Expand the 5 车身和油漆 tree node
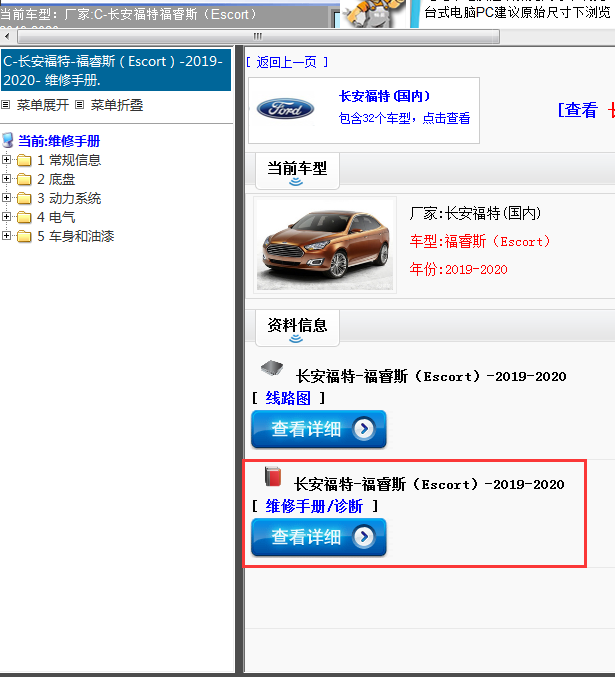615x677 pixels. click(x=6, y=236)
